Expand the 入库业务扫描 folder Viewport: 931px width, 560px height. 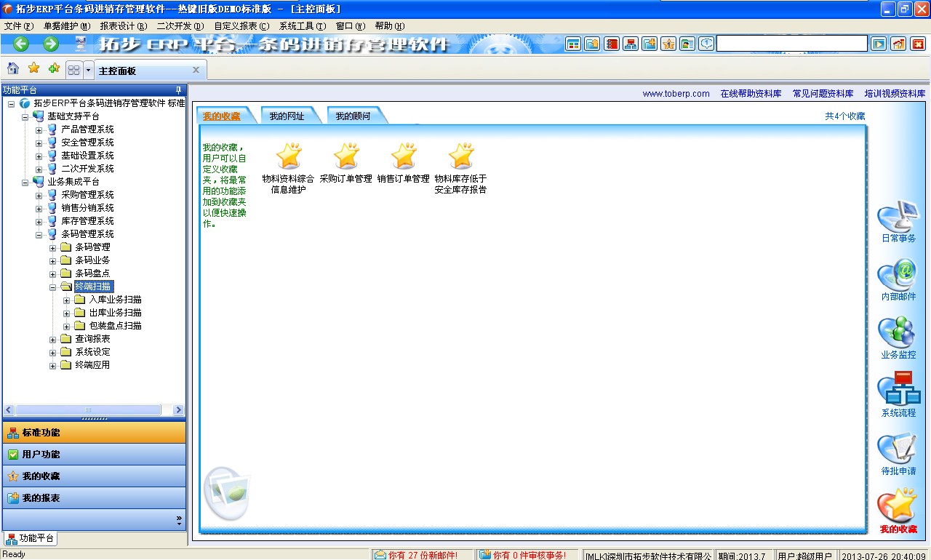[67, 300]
